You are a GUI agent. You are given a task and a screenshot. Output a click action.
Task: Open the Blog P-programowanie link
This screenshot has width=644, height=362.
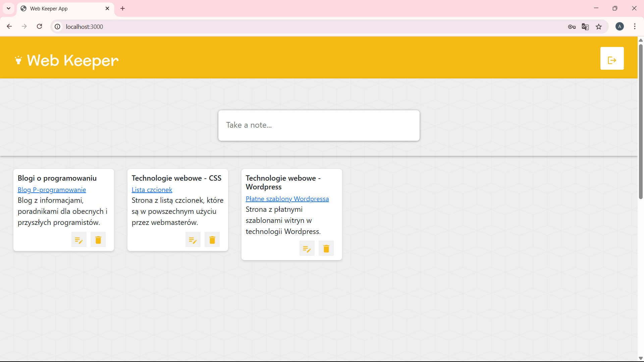click(52, 190)
